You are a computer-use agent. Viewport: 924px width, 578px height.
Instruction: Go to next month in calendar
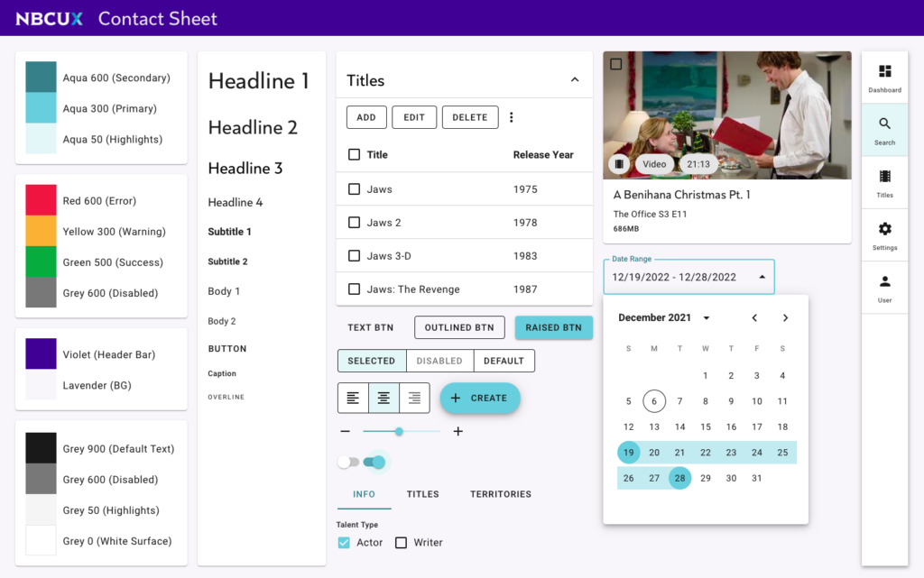(x=785, y=317)
